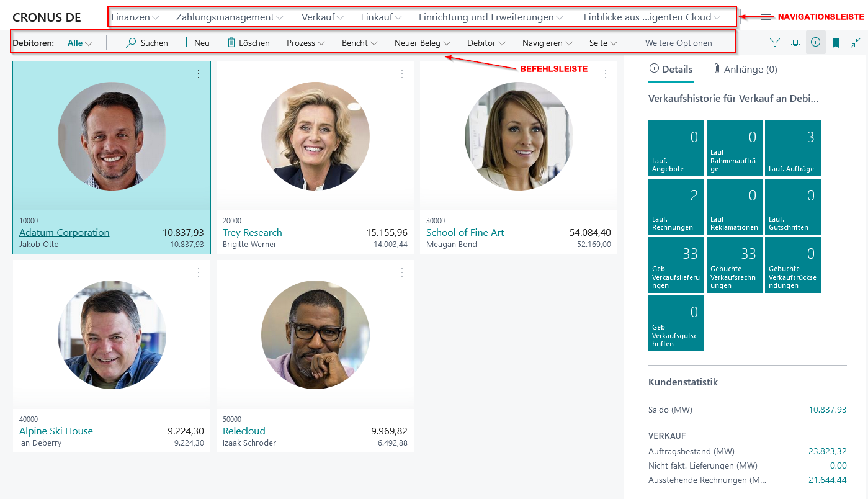Click Trey Research balance 15.155,96
Viewport: 868px width, 499px height.
pyautogui.click(x=387, y=233)
